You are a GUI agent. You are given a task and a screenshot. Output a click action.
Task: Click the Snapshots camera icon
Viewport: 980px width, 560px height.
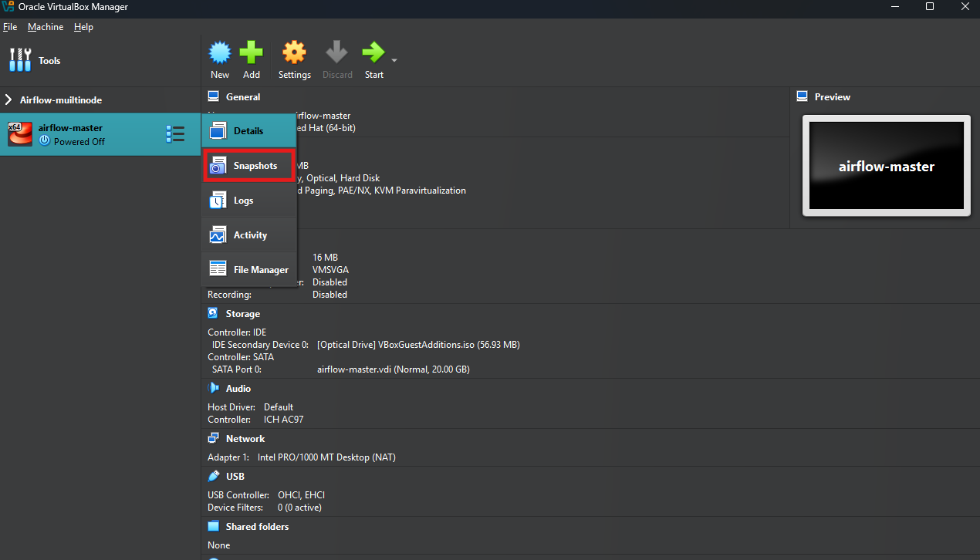pos(218,165)
